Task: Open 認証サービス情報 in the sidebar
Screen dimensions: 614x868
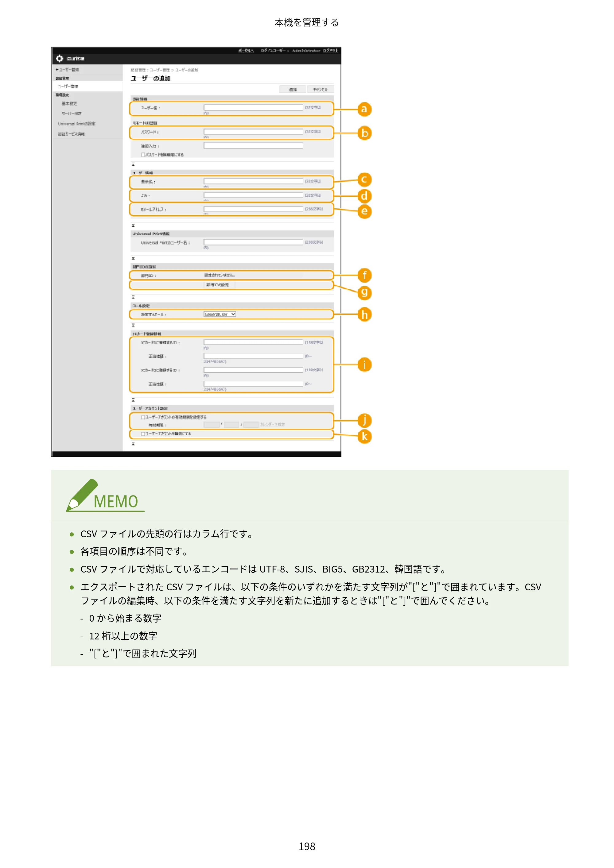Action: click(72, 134)
